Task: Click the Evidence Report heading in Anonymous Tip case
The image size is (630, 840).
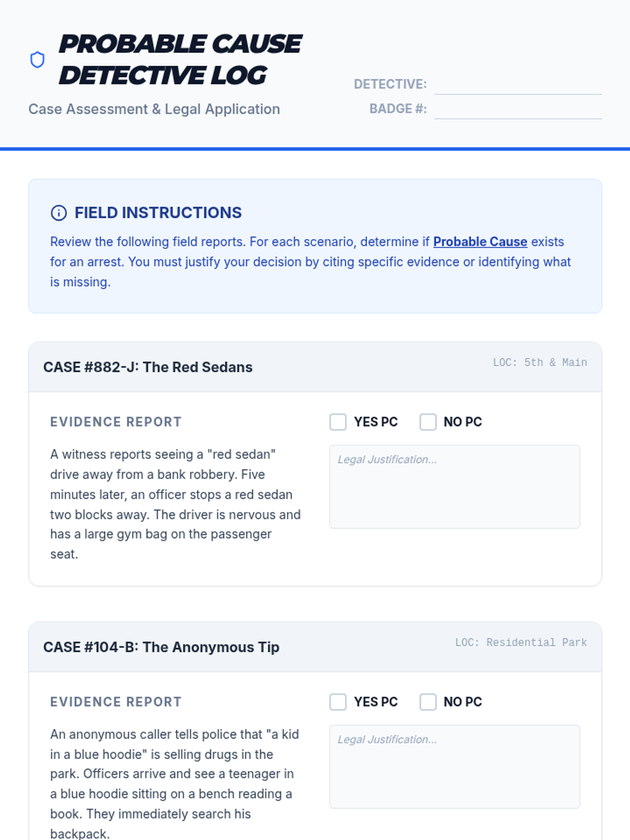Action: pyautogui.click(x=116, y=702)
